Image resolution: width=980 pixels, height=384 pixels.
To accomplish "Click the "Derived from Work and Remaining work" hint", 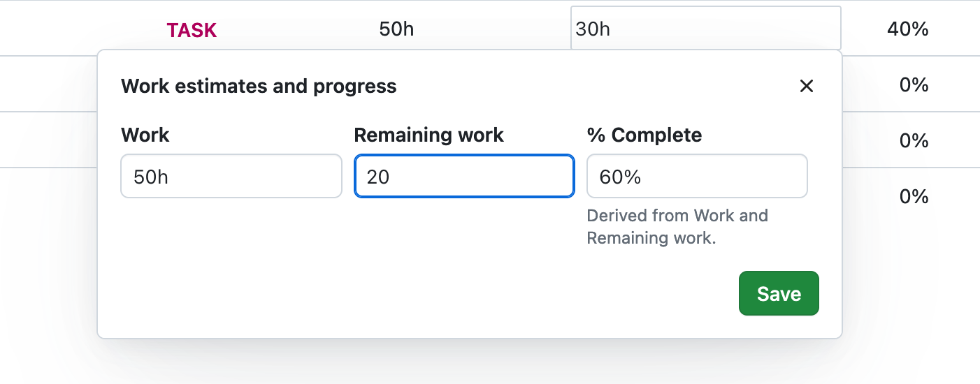I will (x=677, y=226).
